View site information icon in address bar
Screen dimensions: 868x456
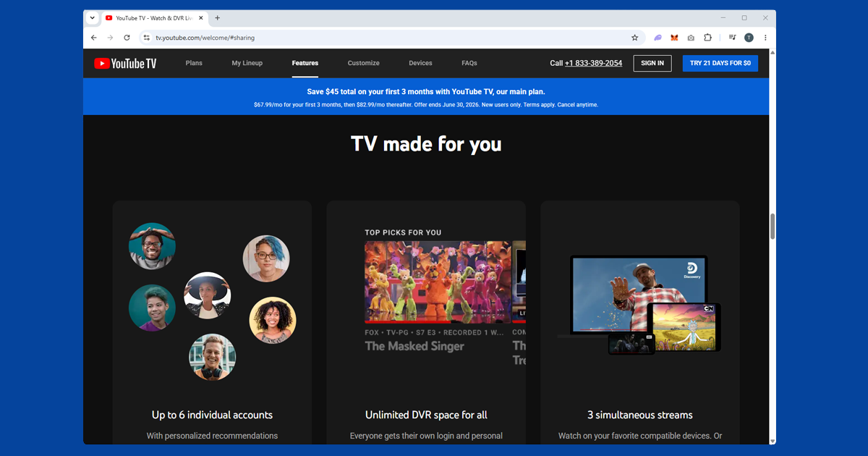146,38
